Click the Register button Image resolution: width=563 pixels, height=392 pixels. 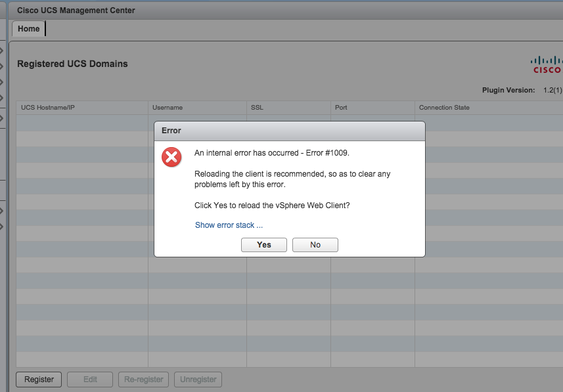click(x=39, y=380)
